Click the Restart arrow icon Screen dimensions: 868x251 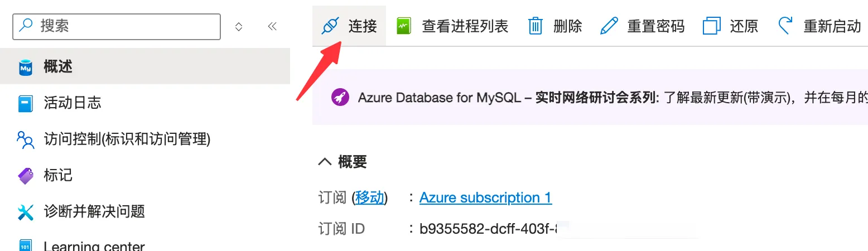785,26
